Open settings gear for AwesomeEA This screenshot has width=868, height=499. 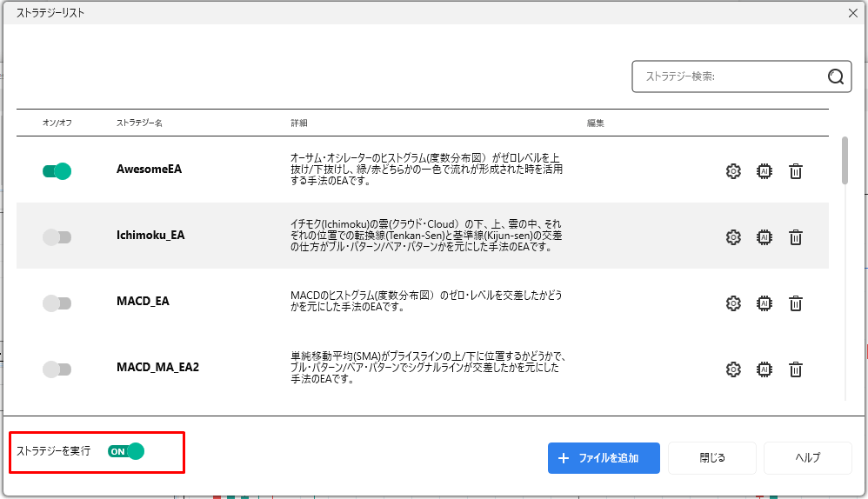[x=733, y=171]
